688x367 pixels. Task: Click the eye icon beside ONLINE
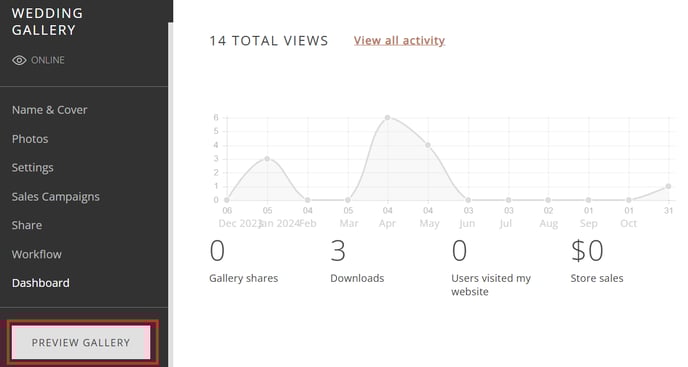[19, 60]
